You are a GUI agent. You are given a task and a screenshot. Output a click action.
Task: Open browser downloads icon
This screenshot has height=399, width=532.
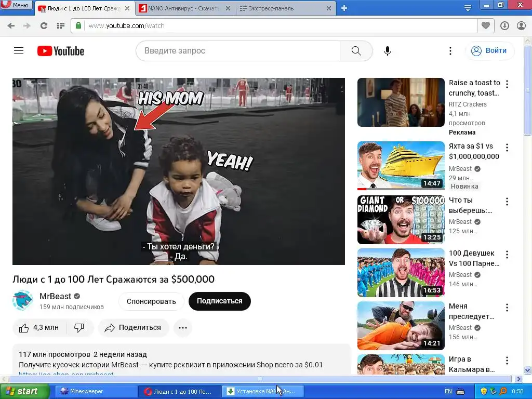[504, 25]
